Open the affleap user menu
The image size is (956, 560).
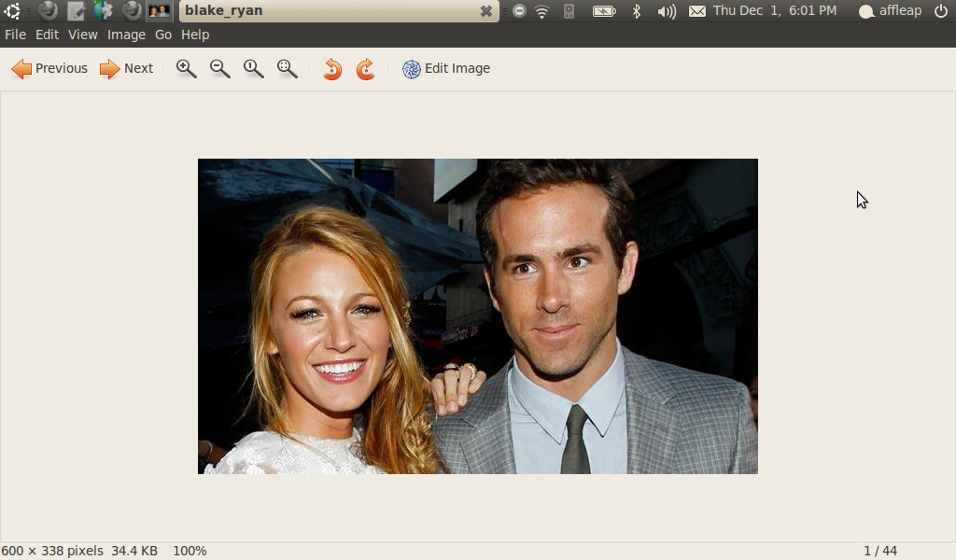pyautogui.click(x=890, y=10)
